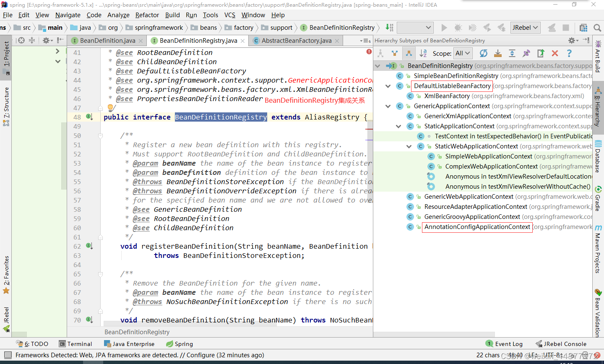This screenshot has height=364, width=604.
Task: Hide the Hierarchy tool window
Action: 586,41
